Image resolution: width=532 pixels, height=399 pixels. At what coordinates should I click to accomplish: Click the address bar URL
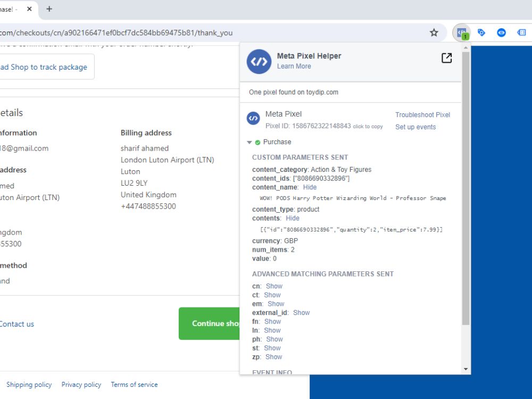coord(116,33)
